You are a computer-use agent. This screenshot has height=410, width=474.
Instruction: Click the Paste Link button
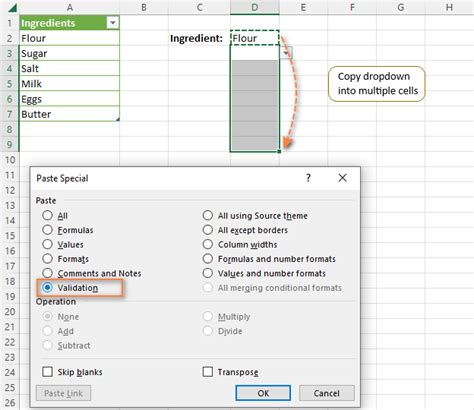click(63, 393)
